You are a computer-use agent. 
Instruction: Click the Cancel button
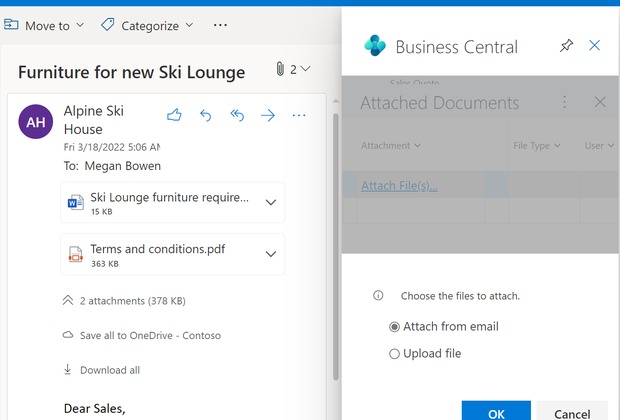click(x=572, y=411)
